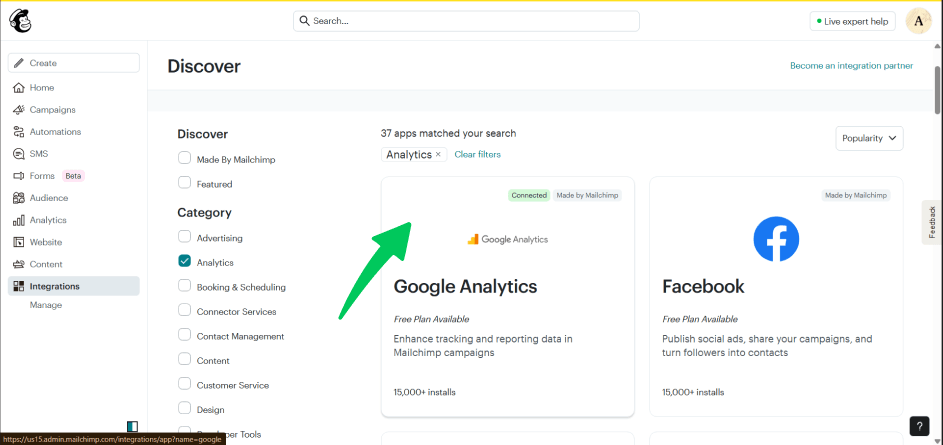
Task: Click Free Plan Available on Facebook card
Action: (700, 319)
